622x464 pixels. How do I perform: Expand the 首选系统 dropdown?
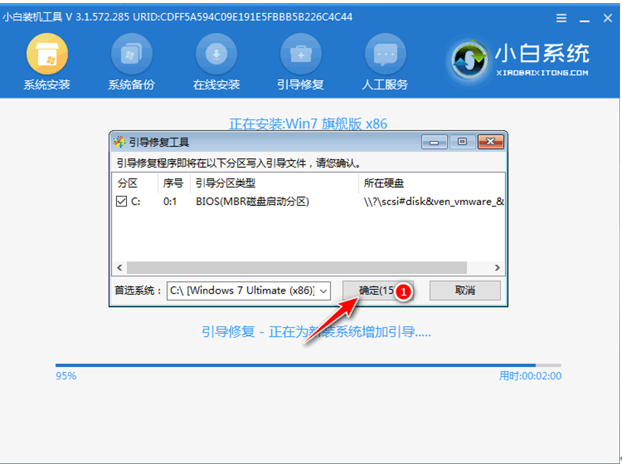(322, 290)
